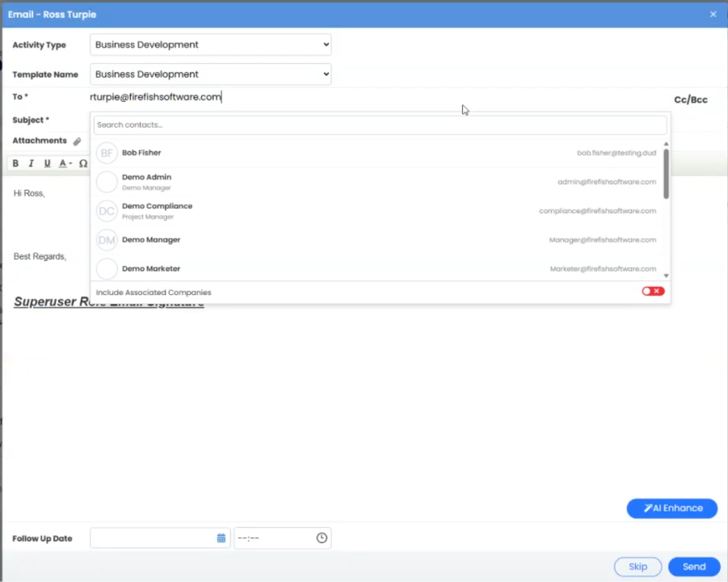The width and height of the screenshot is (728, 582).
Task: Pick Demo Manager from contact suggestions
Action: [151, 240]
